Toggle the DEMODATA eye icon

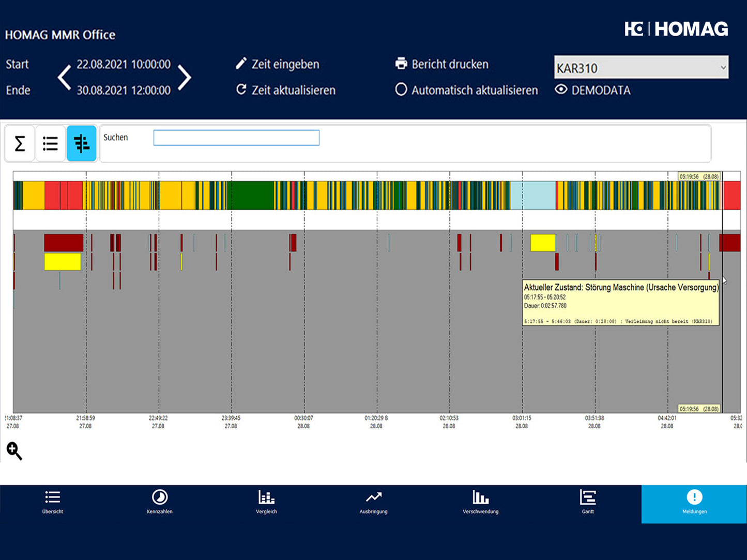(561, 89)
